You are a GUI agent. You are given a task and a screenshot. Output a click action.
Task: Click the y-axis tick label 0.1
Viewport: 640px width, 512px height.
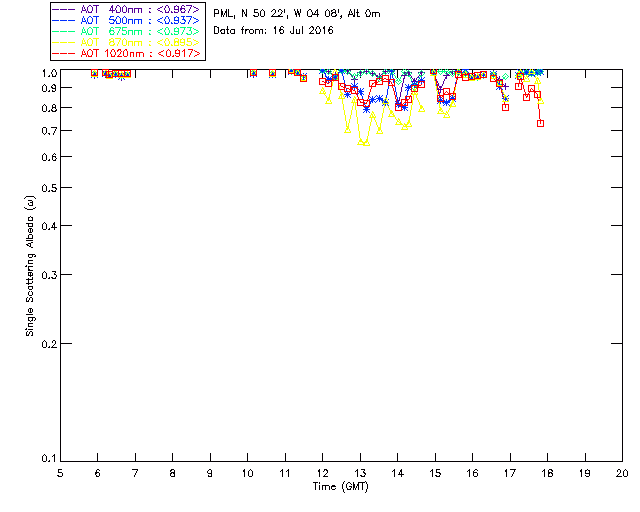pyautogui.click(x=49, y=459)
